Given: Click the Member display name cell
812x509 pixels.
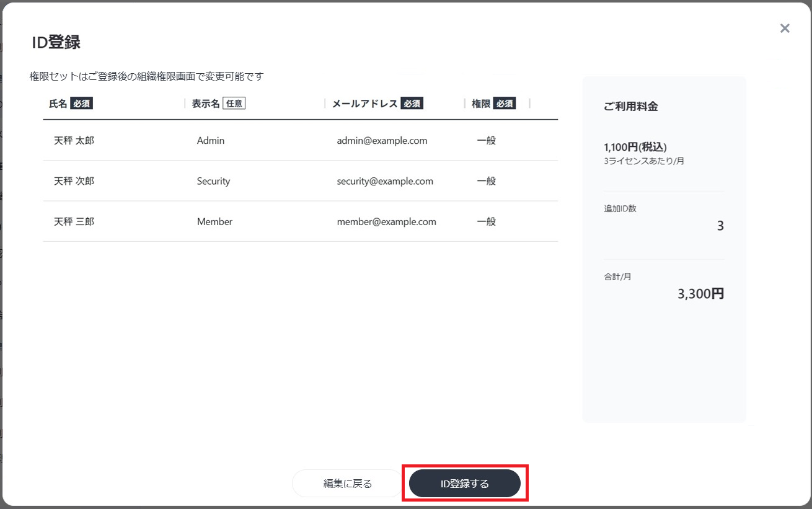Looking at the screenshot, I should click(x=214, y=221).
